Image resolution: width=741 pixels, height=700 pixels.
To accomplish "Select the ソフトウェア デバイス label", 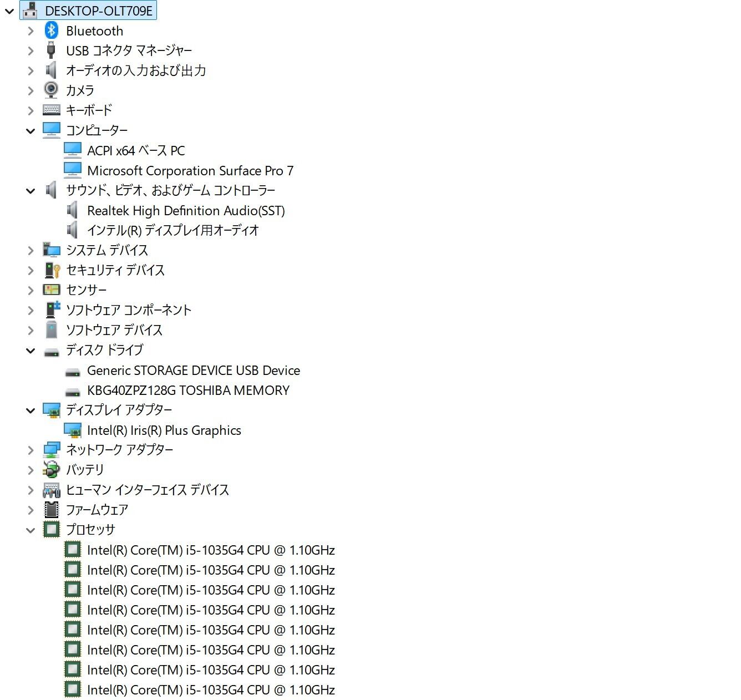I will 114,330.
